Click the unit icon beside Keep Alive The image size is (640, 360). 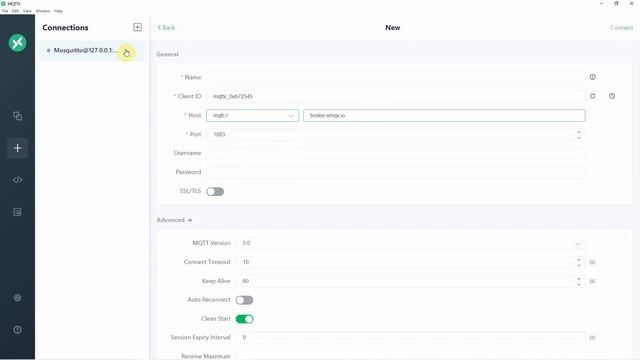tap(592, 281)
